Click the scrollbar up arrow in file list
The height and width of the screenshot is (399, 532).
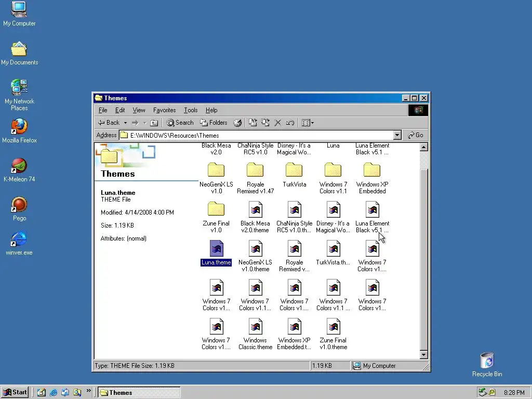pos(423,147)
